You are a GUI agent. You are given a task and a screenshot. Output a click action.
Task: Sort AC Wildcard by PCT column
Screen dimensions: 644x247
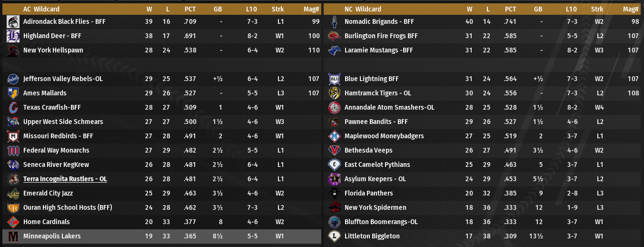click(x=190, y=9)
